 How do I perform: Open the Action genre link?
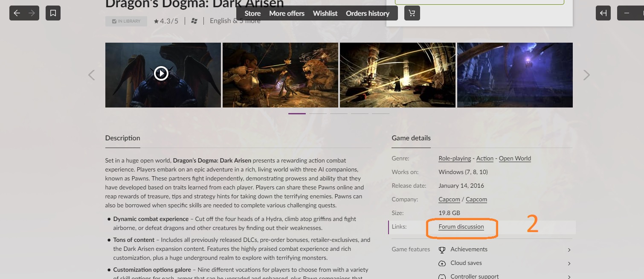coord(485,159)
